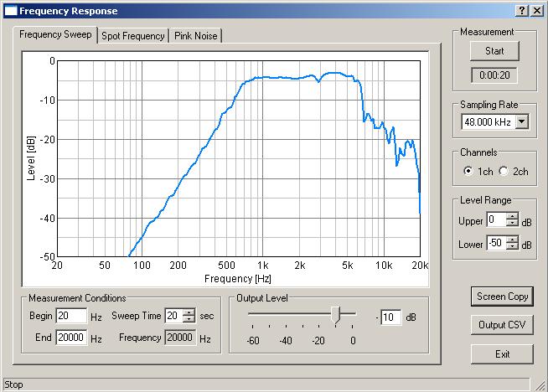This screenshot has height=392, width=548.
Task: Click the Screen Copy button
Action: (502, 297)
